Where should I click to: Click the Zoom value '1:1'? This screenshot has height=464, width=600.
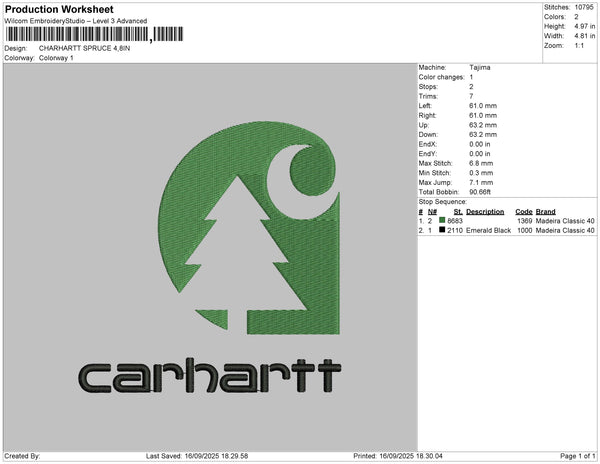click(x=579, y=46)
